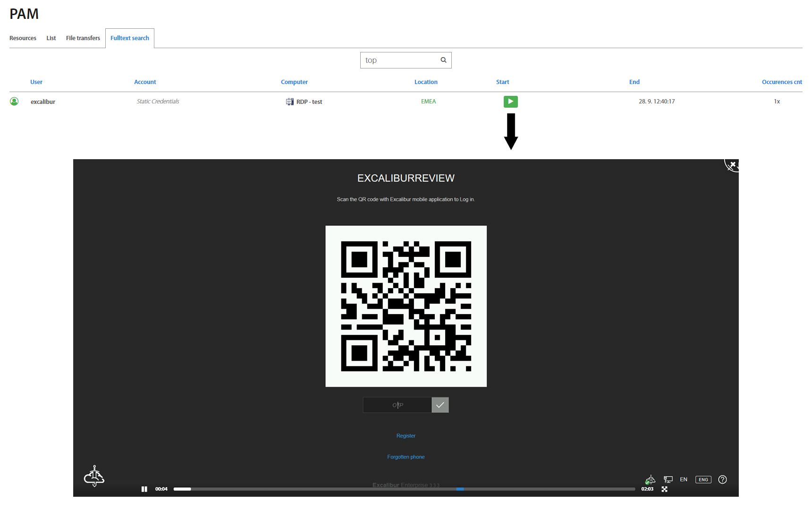This screenshot has height=510, width=812.
Task: Click the excalibur user avatar icon
Action: [x=14, y=102]
